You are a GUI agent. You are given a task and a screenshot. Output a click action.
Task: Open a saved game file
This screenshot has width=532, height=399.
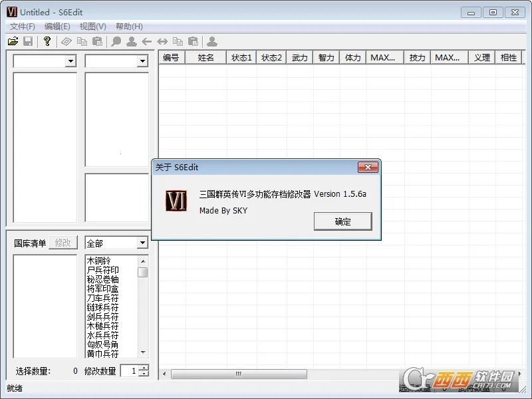click(13, 41)
